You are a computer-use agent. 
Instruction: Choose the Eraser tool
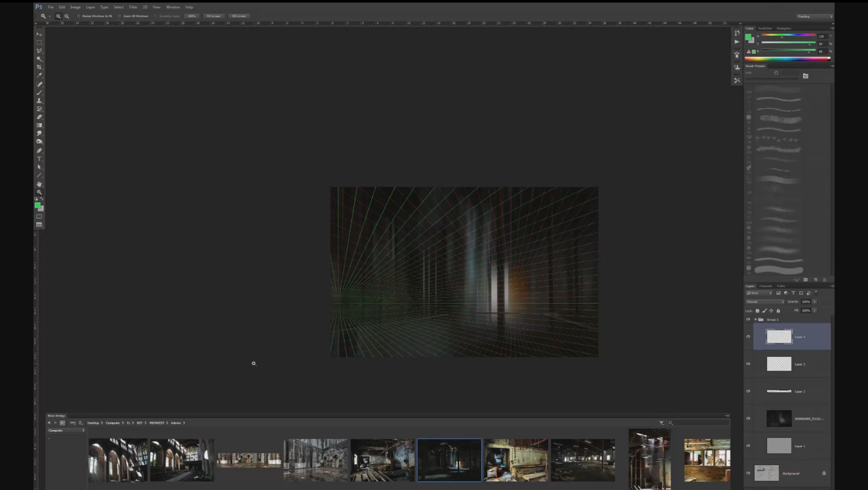(x=39, y=117)
